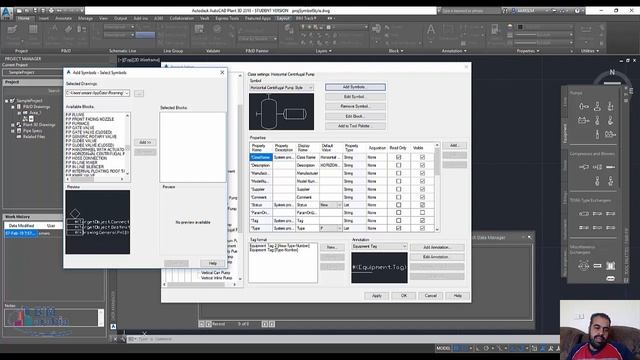640x360 pixels.
Task: Open the Output ribbon tab
Action: (120, 18)
